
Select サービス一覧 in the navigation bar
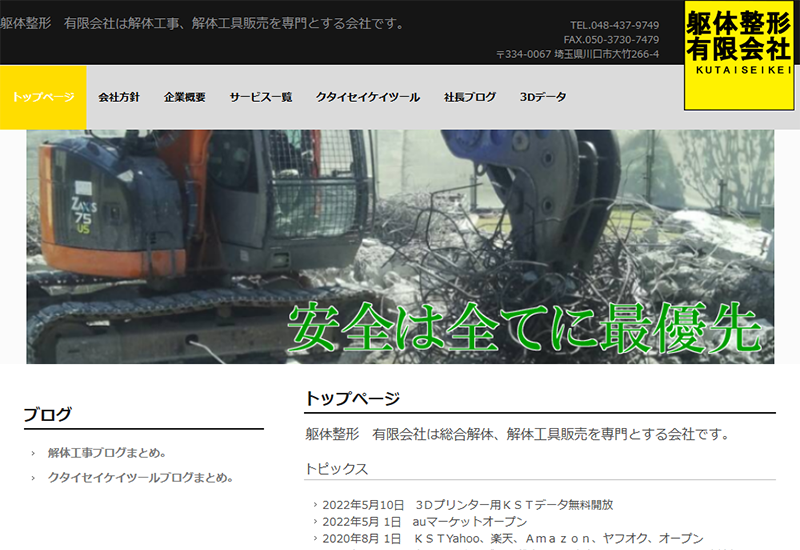261,97
